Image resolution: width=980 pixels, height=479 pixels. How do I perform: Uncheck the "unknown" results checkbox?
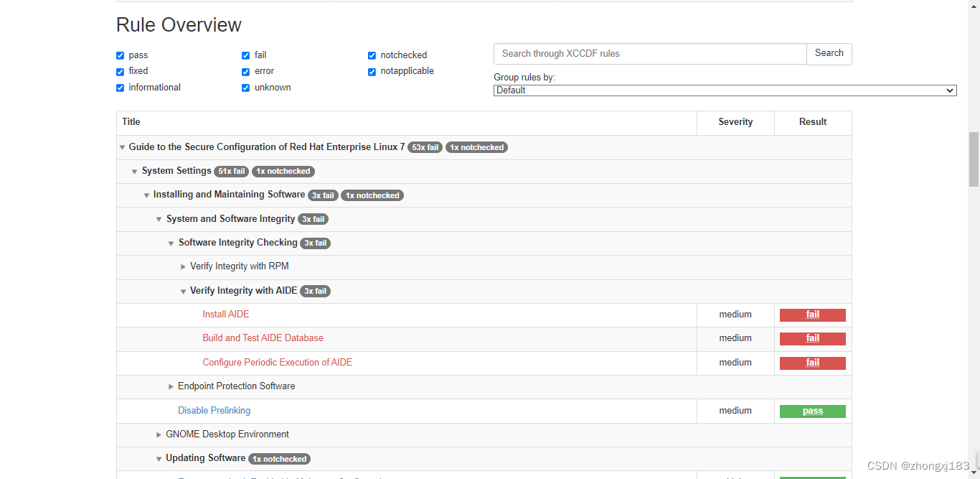pos(245,88)
